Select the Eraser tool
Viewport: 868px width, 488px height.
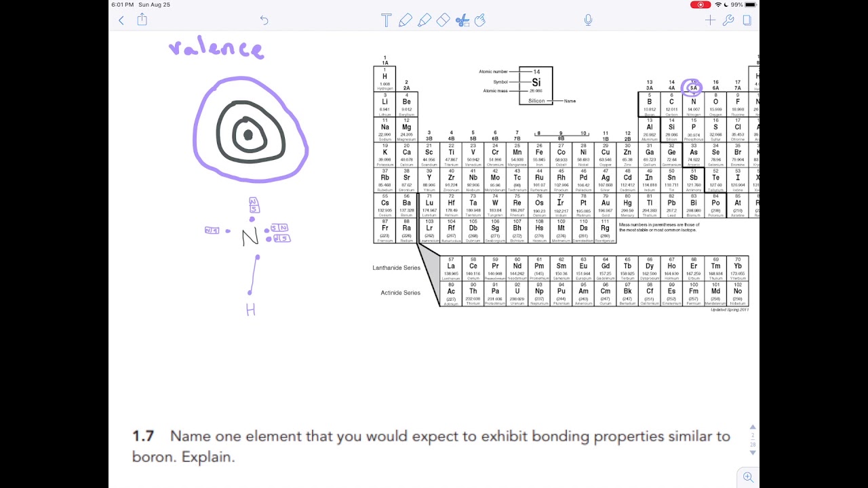click(443, 20)
